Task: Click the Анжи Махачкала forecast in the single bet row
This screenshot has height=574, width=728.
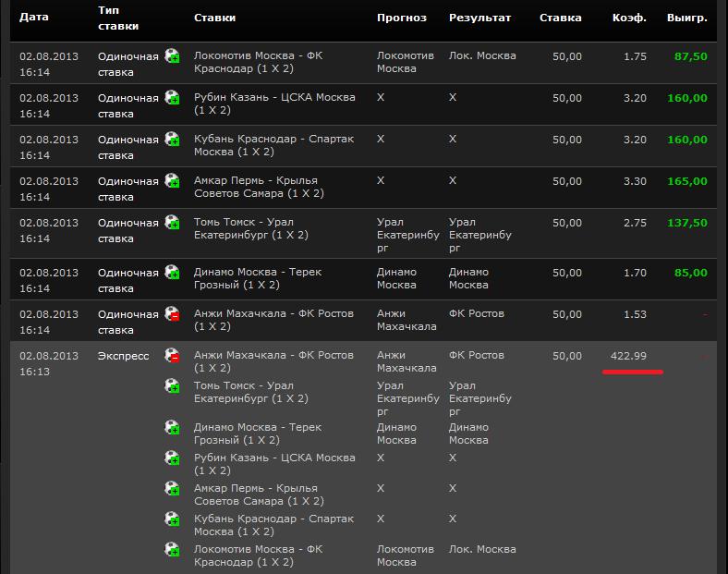Action: [406, 320]
